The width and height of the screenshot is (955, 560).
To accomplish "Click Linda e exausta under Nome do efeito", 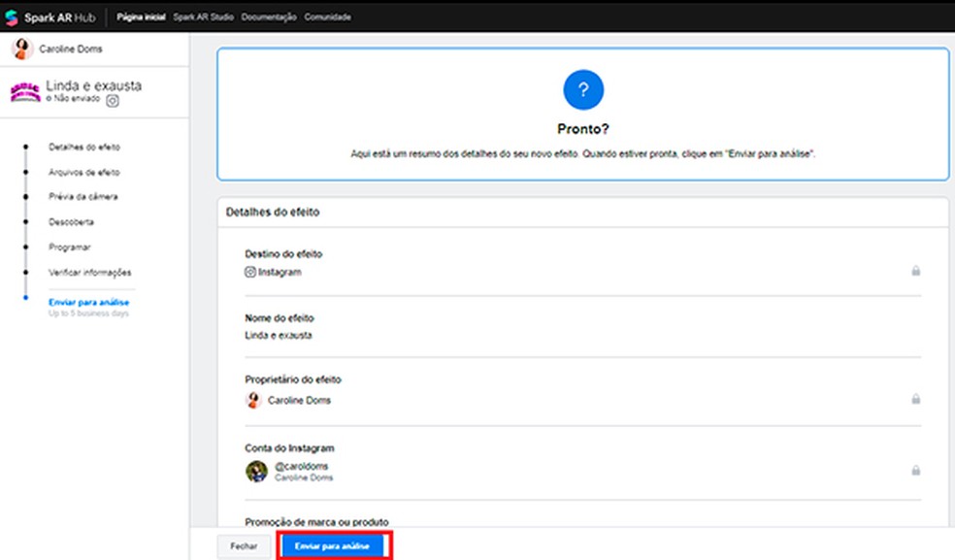I will pos(279,335).
